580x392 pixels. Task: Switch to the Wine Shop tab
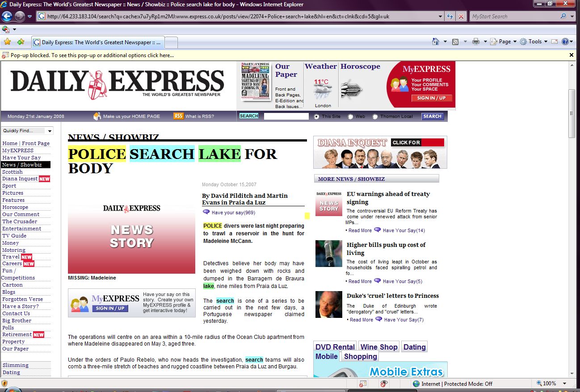tap(379, 347)
